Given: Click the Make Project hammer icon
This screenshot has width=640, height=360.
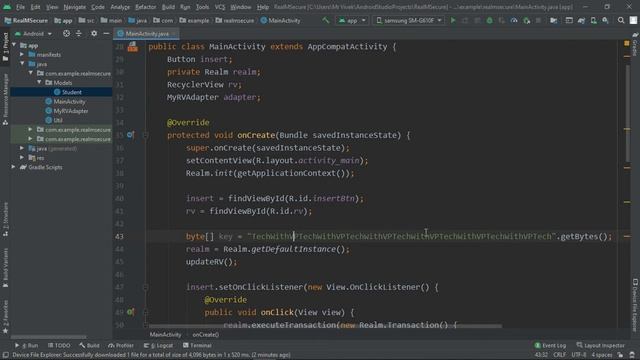Looking at the screenshot, I should pyautogui.click(x=325, y=20).
